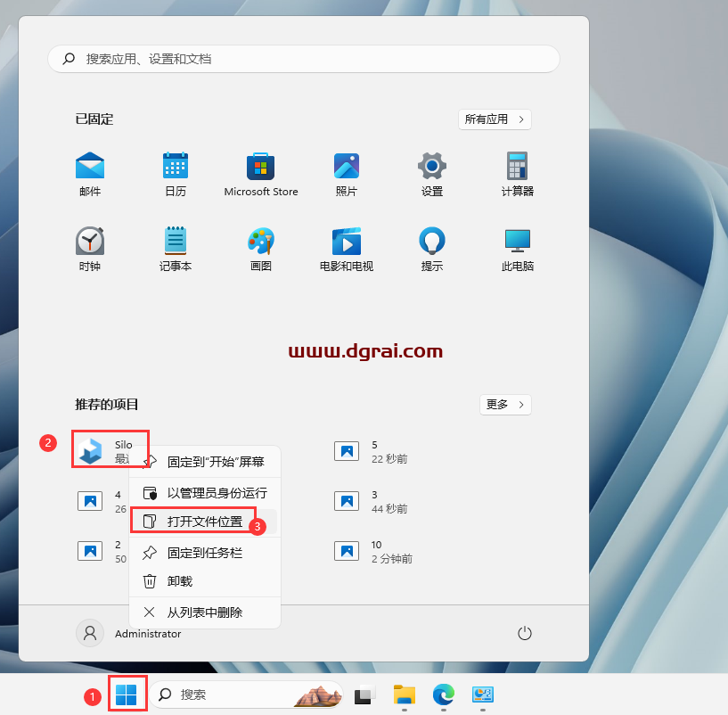Click the 推荐的项目 heading

tap(107, 405)
